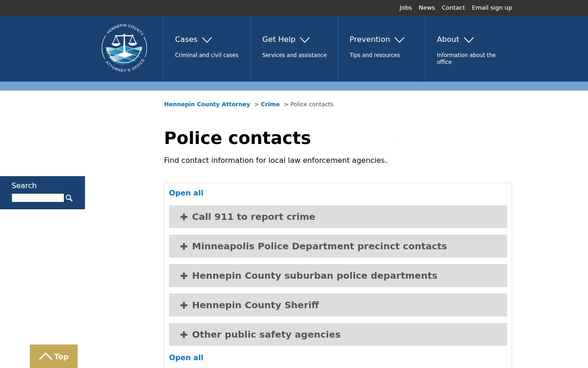Click the up-arrow icon on Top button
The height and width of the screenshot is (368, 588).
(x=45, y=356)
